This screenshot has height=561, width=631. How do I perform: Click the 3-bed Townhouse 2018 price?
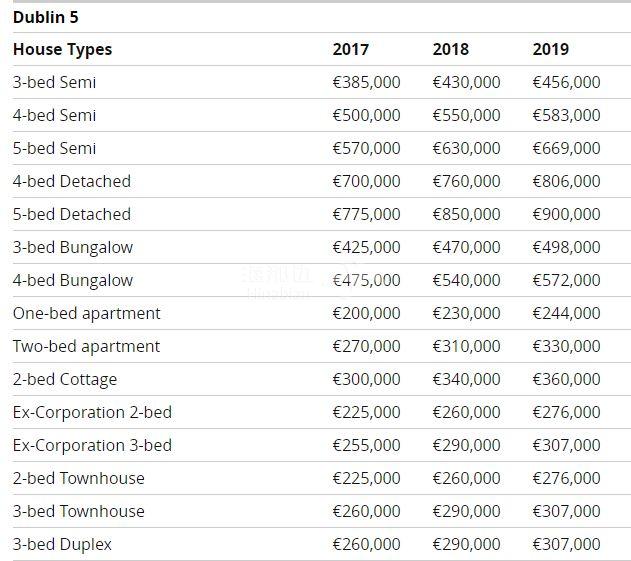point(466,511)
